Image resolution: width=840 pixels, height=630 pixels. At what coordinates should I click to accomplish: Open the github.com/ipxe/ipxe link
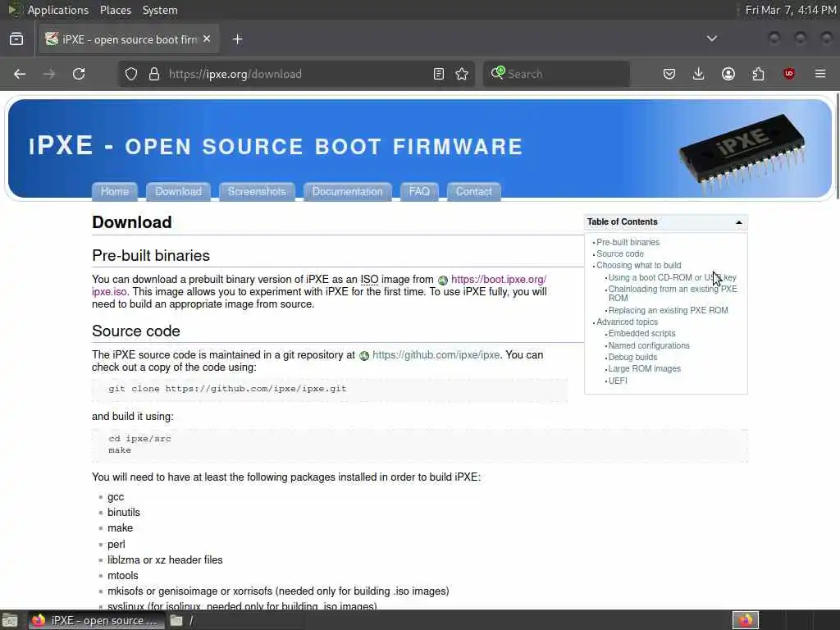[436, 355]
